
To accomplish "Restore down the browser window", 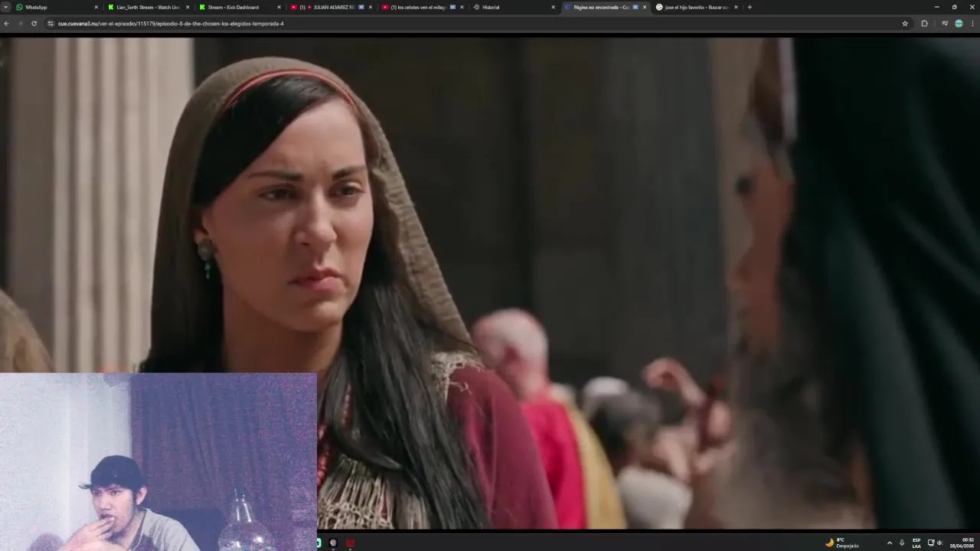I will (x=954, y=7).
